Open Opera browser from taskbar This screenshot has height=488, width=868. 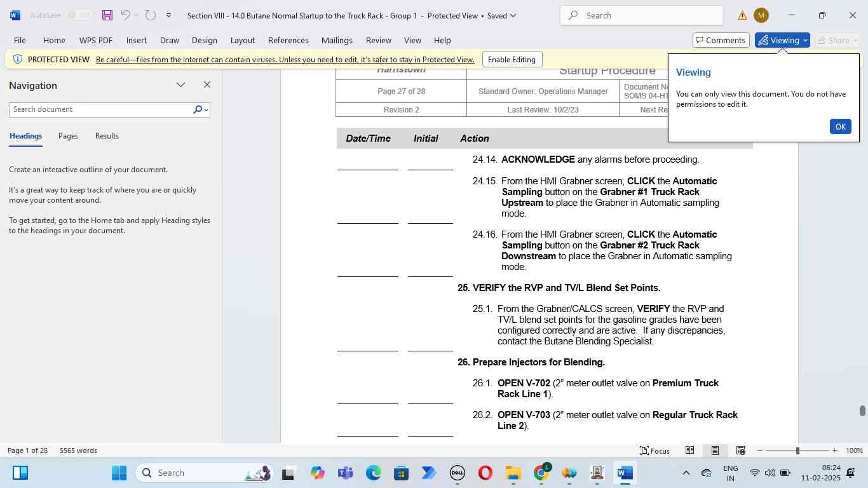(485, 473)
